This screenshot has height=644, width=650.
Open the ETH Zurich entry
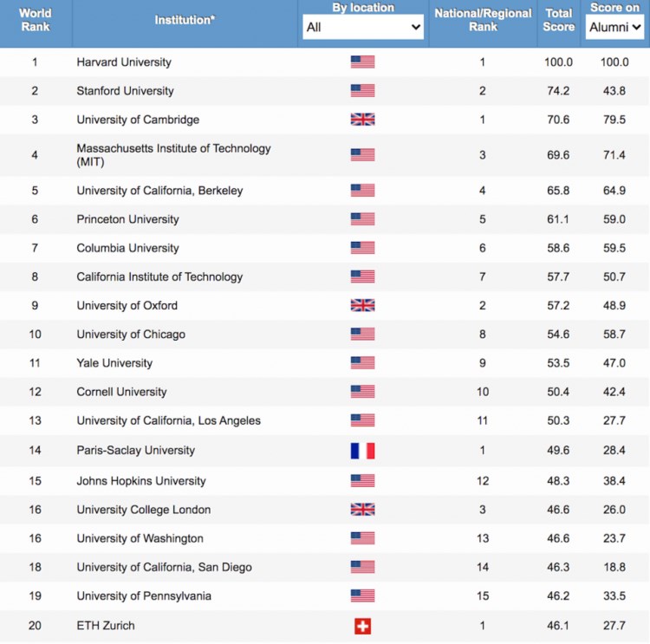tap(106, 626)
